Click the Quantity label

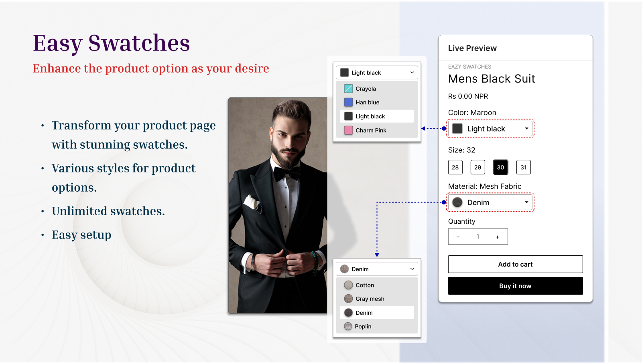point(462,221)
